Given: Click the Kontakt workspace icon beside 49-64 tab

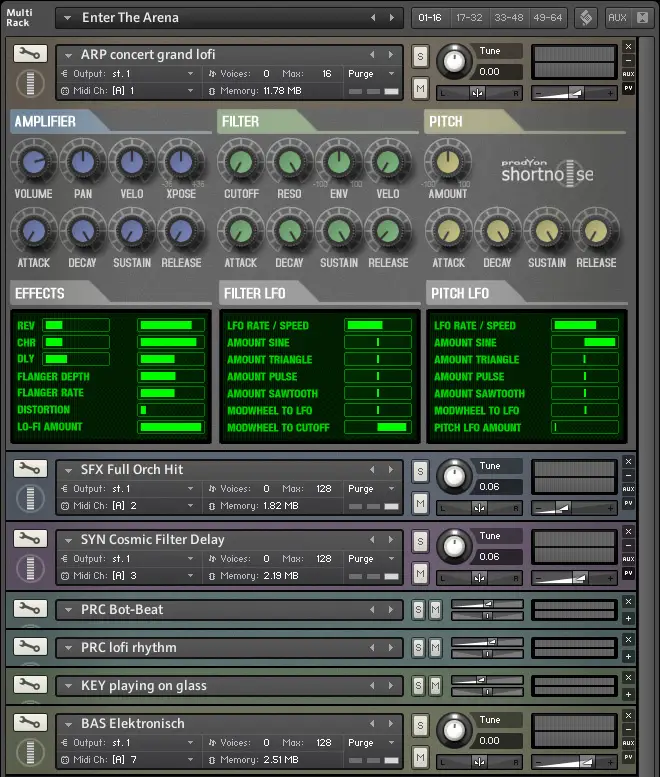Looking at the screenshot, I should point(586,18).
